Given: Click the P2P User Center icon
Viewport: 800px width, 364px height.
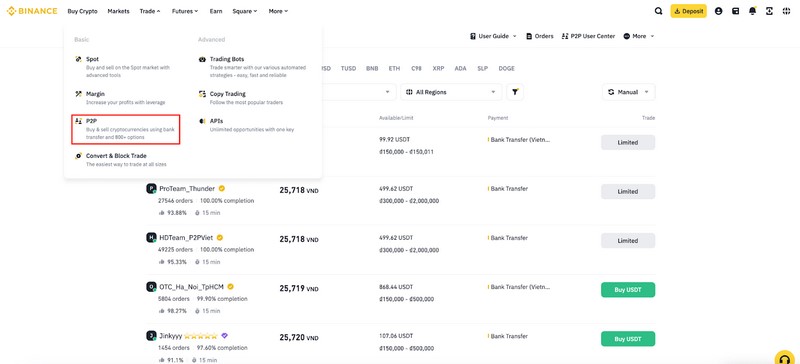Looking at the screenshot, I should 565,36.
